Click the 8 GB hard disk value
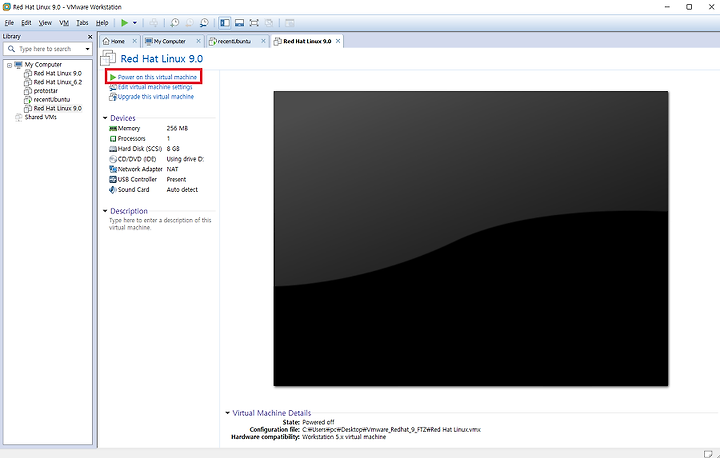The height and width of the screenshot is (458, 720). (x=173, y=148)
